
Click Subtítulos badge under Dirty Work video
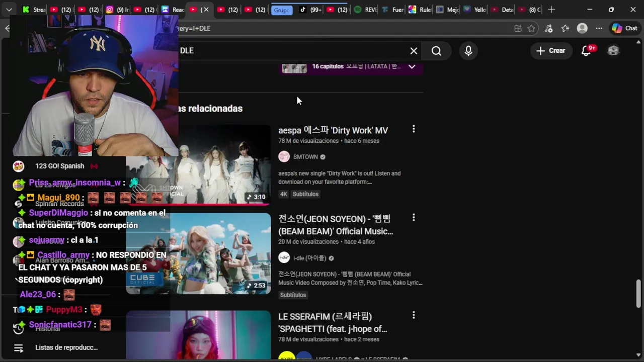(305, 194)
